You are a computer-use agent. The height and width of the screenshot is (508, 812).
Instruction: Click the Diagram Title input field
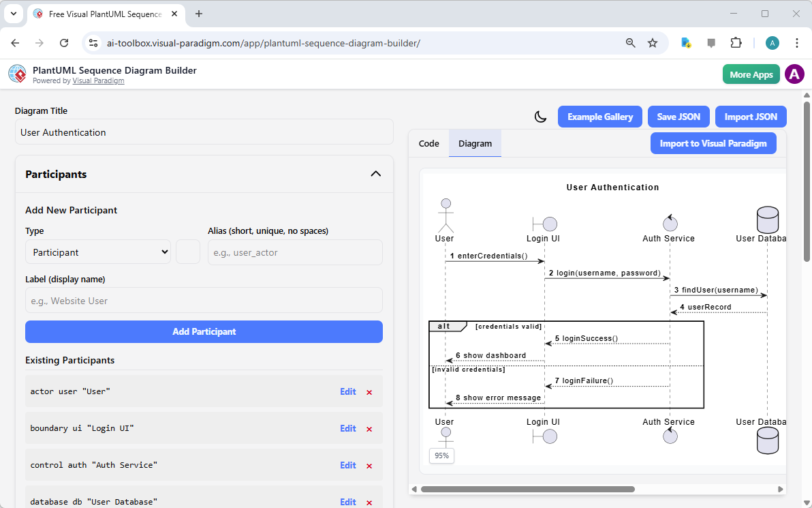(x=204, y=132)
